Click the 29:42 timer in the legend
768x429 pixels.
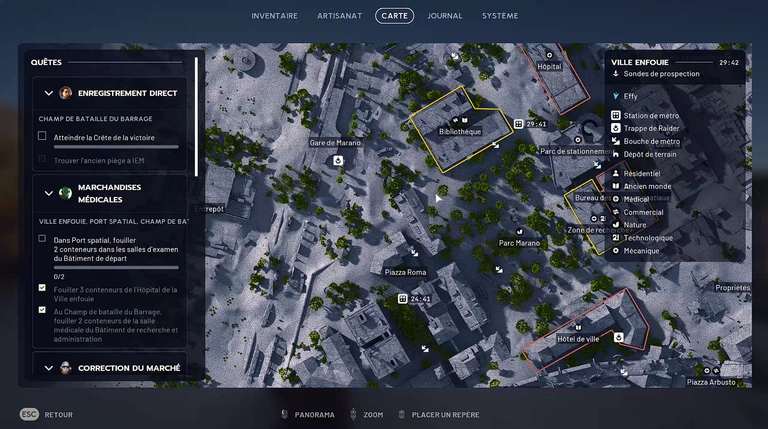click(729, 63)
